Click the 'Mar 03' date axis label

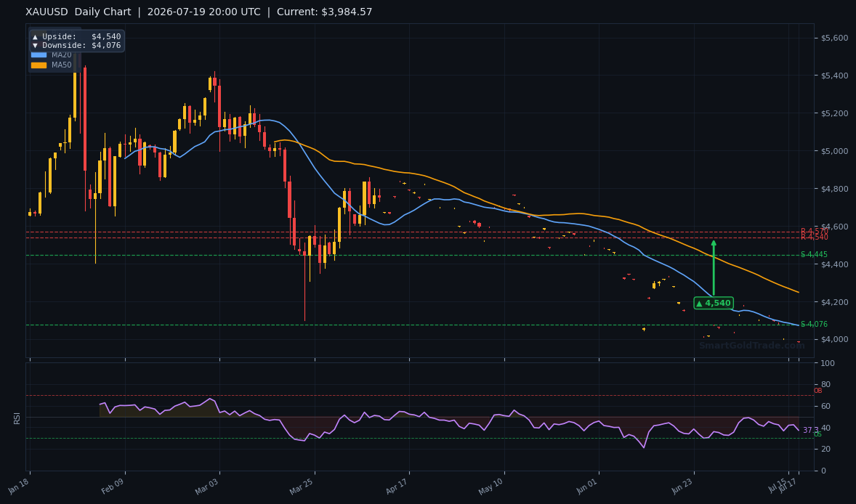(207, 485)
